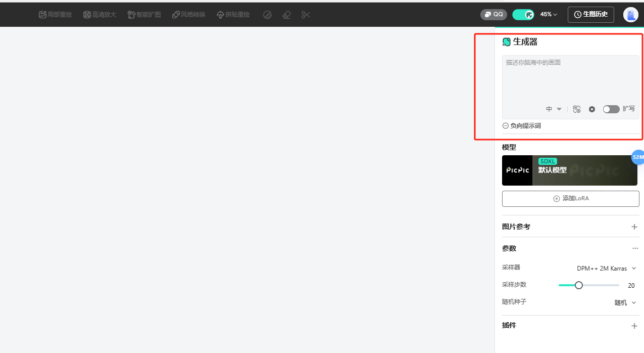The width and height of the screenshot is (644, 353).
Task: Click the 生图历史 history button
Action: 591,15
